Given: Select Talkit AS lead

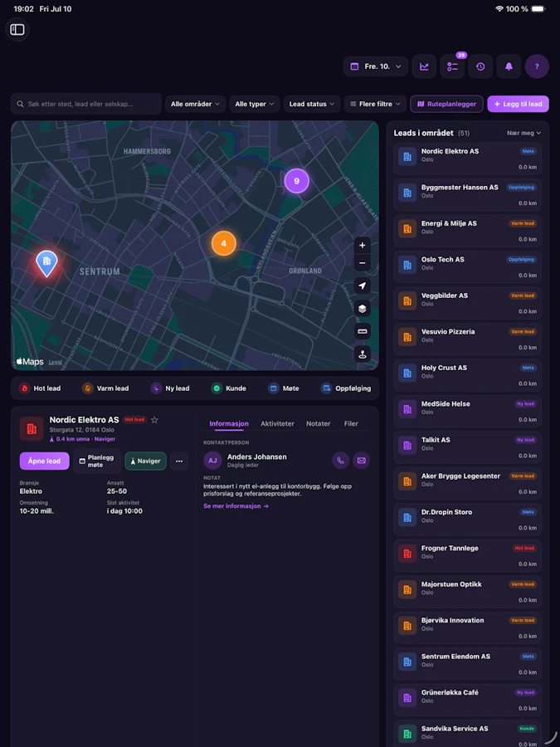Looking at the screenshot, I should [468, 447].
